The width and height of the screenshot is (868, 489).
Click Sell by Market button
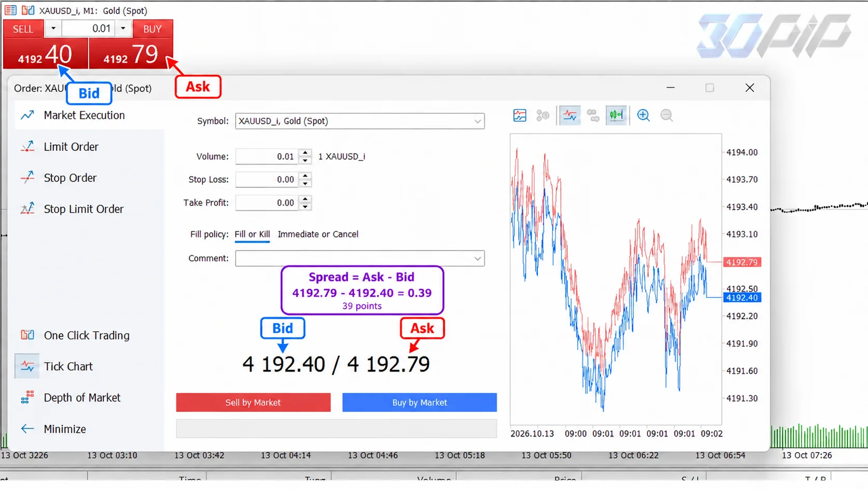click(253, 402)
